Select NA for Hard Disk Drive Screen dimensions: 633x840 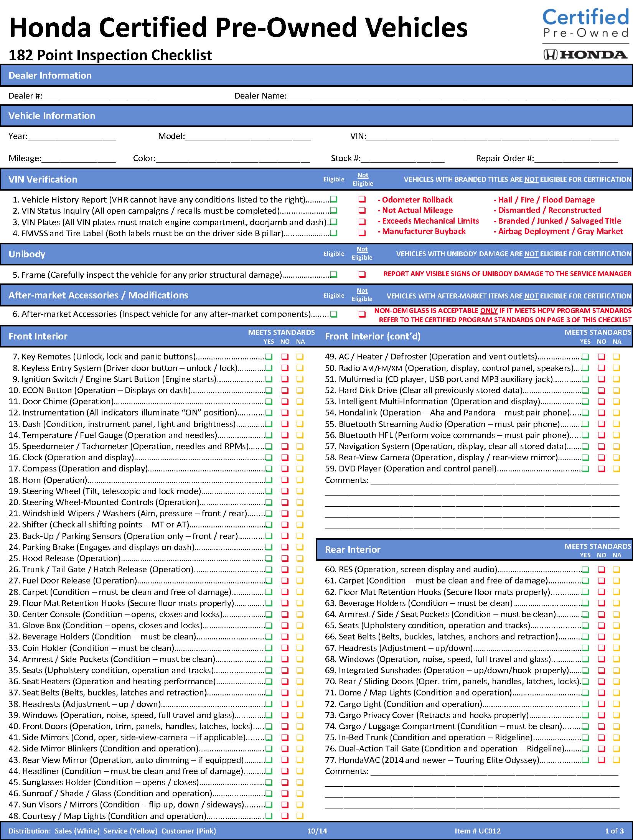[x=617, y=390]
